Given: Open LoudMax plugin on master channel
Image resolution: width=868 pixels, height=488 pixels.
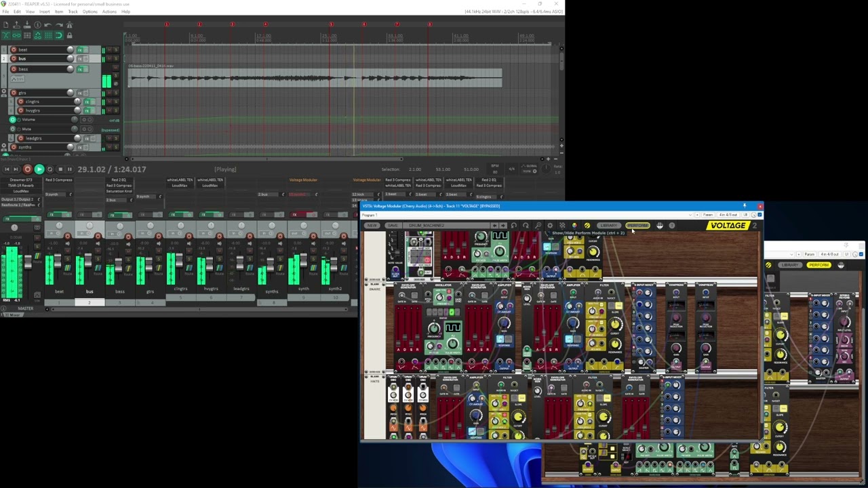Looking at the screenshot, I should pyautogui.click(x=21, y=191).
